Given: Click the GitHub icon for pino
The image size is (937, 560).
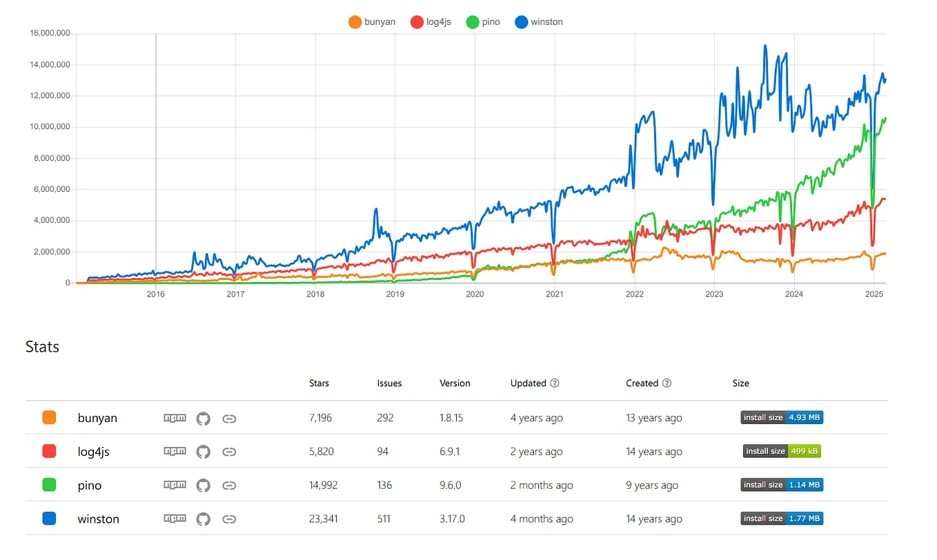Looking at the screenshot, I should tap(204, 485).
